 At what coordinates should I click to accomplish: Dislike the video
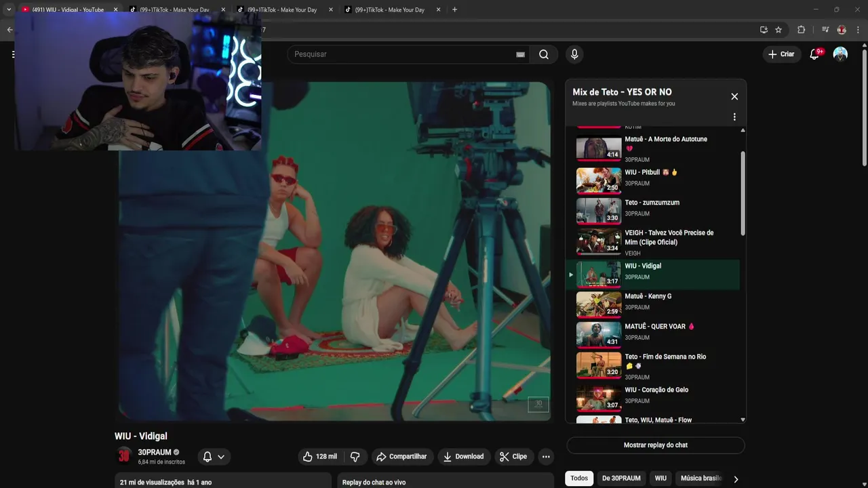coord(355,457)
